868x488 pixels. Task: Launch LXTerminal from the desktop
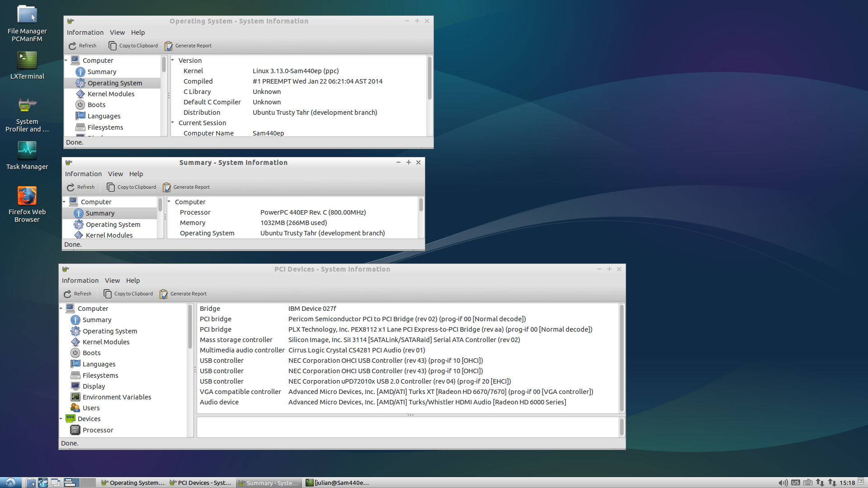[x=27, y=61]
